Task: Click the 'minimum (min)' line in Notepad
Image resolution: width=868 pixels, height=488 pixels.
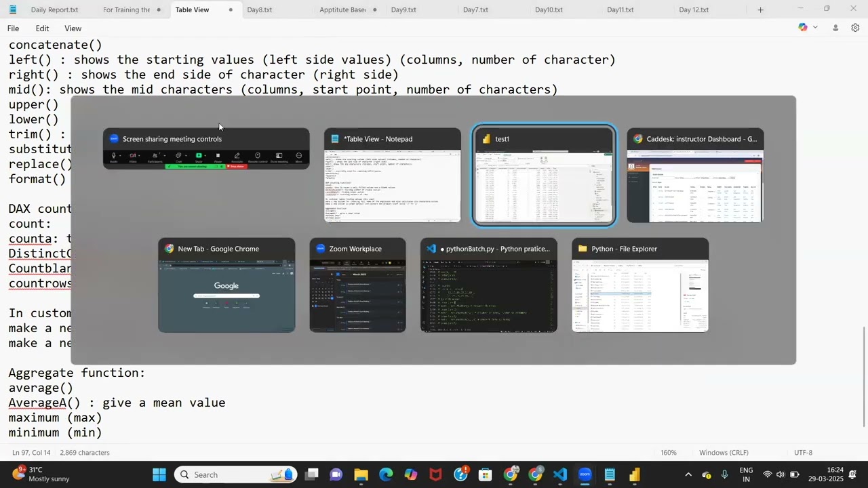Action: click(56, 432)
